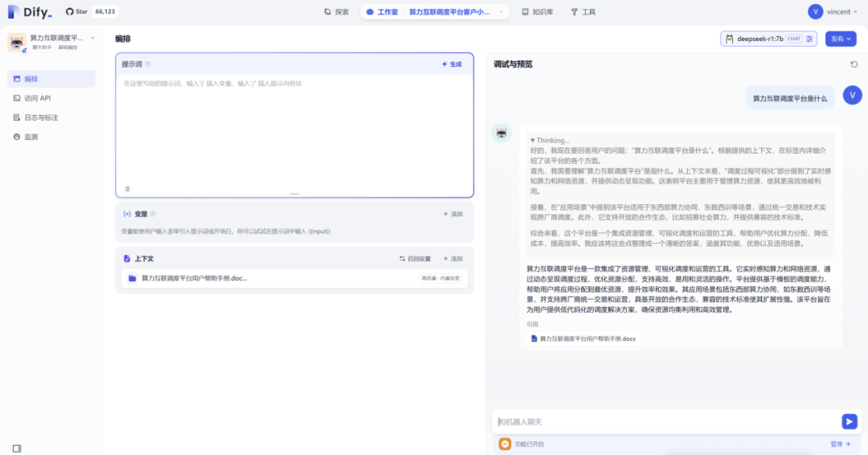Click the 监测 gauge icon

point(17,137)
